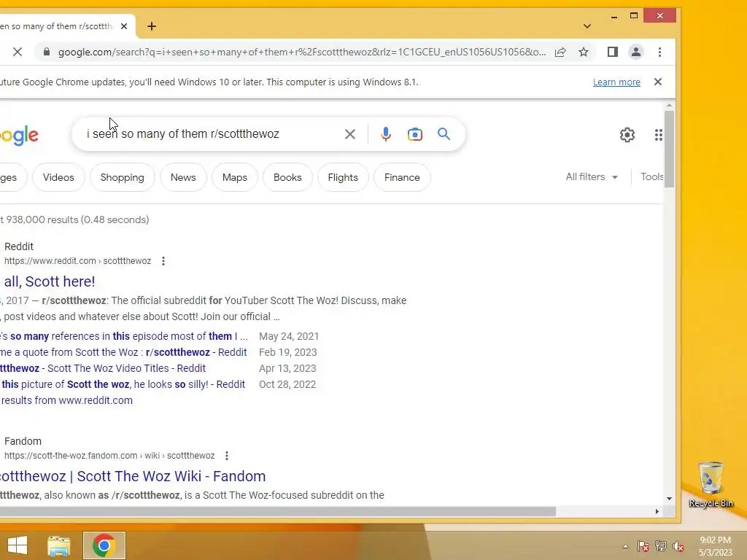747x560 pixels.
Task: Share this page via share icon
Action: 560,52
